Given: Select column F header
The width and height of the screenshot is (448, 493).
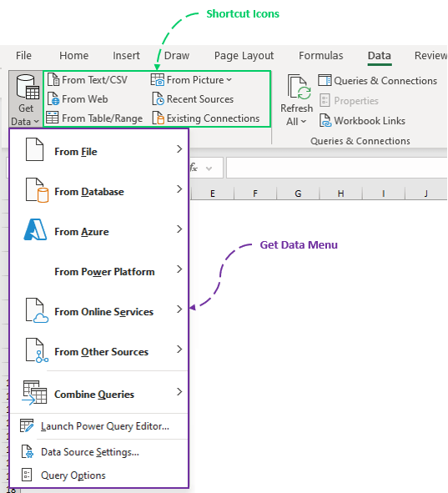Looking at the screenshot, I should pos(255,193).
